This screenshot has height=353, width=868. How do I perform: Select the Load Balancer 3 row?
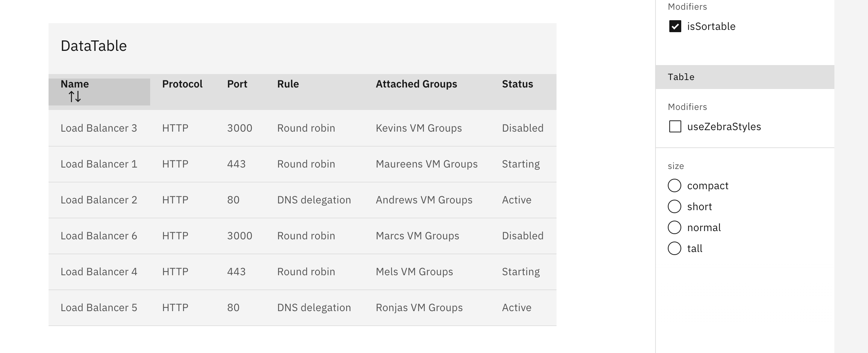point(99,128)
